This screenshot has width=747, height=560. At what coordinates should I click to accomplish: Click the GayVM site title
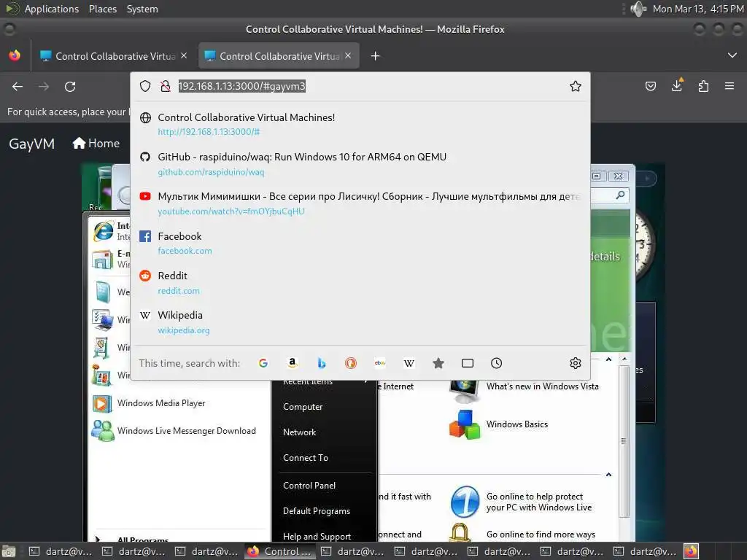(x=32, y=144)
